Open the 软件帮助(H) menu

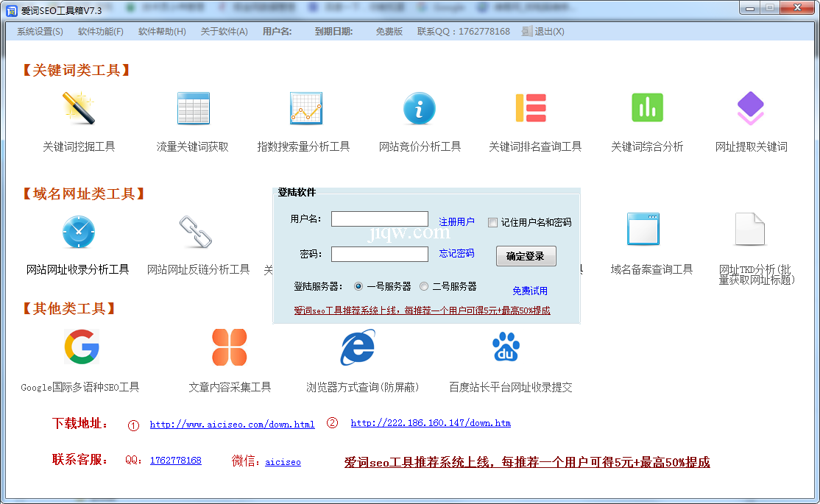(x=162, y=32)
